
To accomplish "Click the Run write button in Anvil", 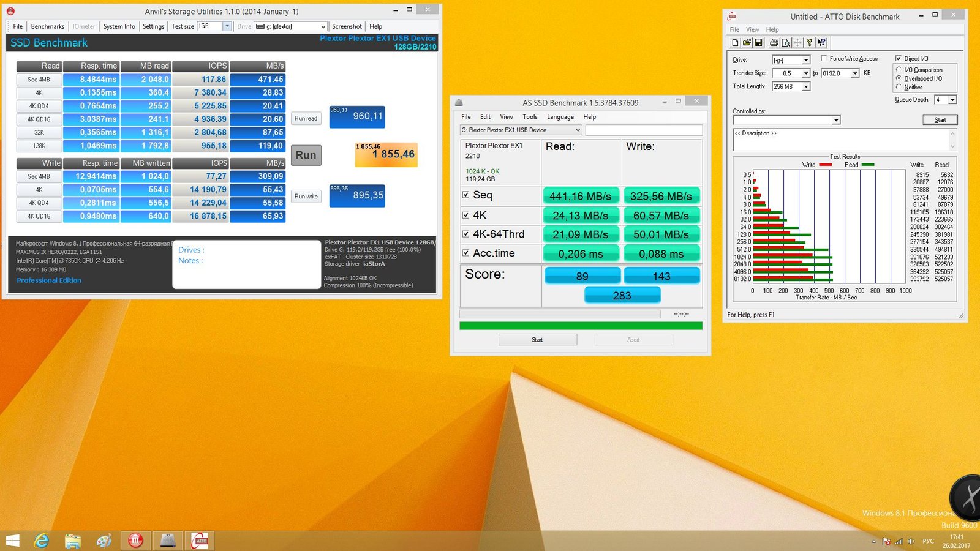I will pos(306,197).
